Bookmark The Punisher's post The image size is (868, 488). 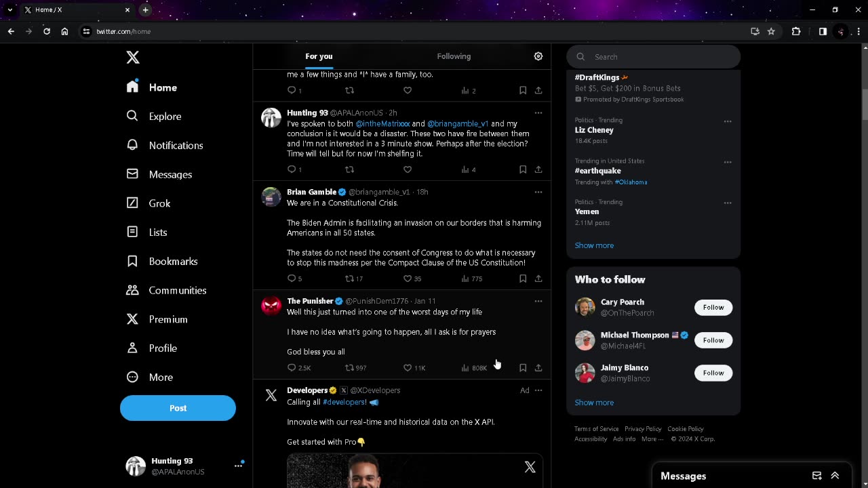[523, 367]
